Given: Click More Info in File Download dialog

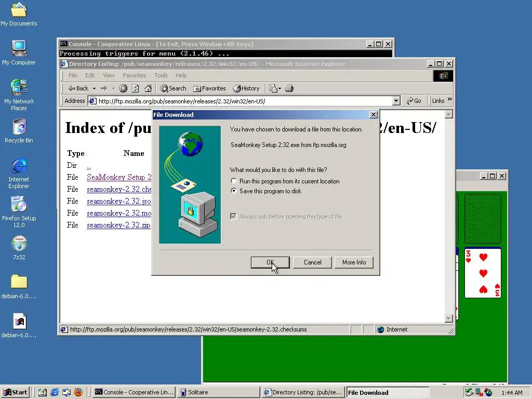Looking at the screenshot, I should (354, 262).
